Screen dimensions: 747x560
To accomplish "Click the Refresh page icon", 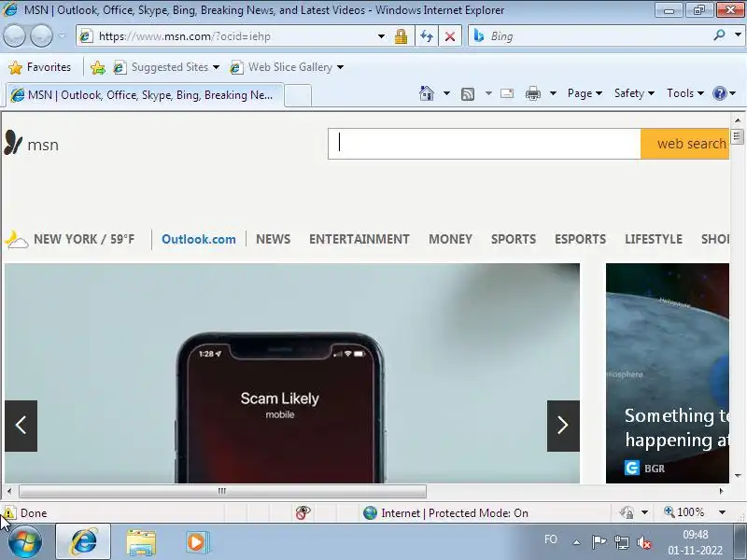I will click(x=427, y=36).
